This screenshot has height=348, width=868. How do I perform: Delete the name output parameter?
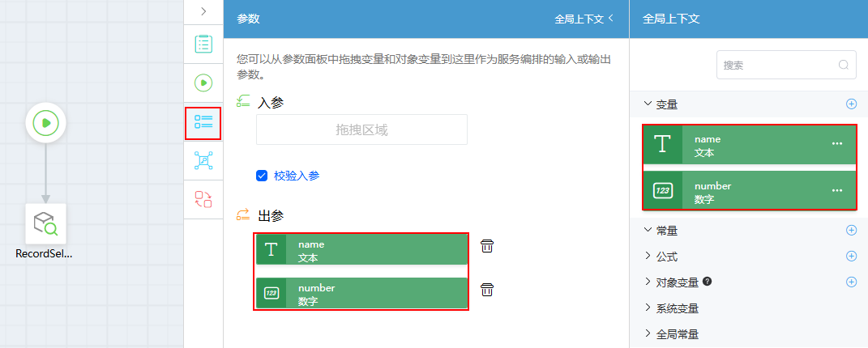(x=486, y=246)
